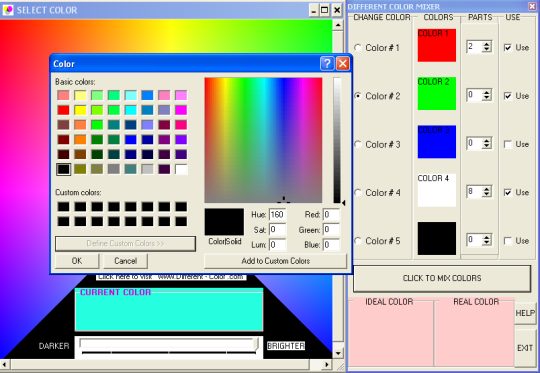
Task: Pick the orange basic color swatch
Action: [80, 139]
